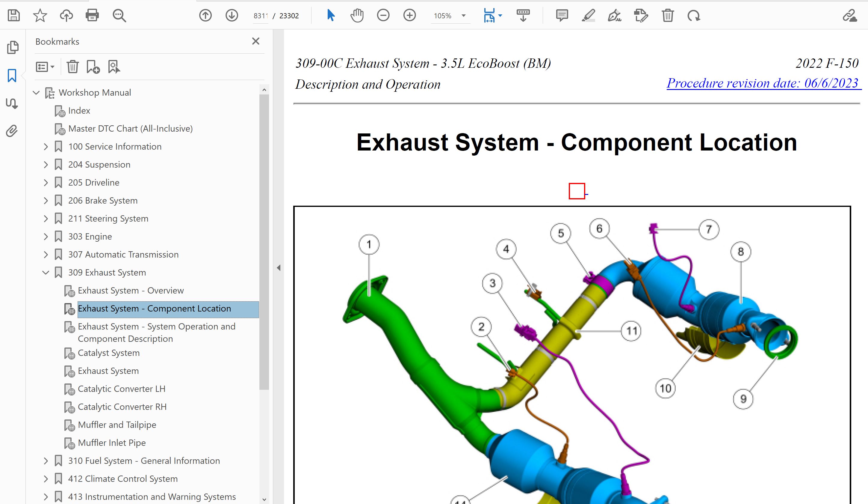Click the Rotate page icon
This screenshot has width=868, height=504.
click(694, 16)
